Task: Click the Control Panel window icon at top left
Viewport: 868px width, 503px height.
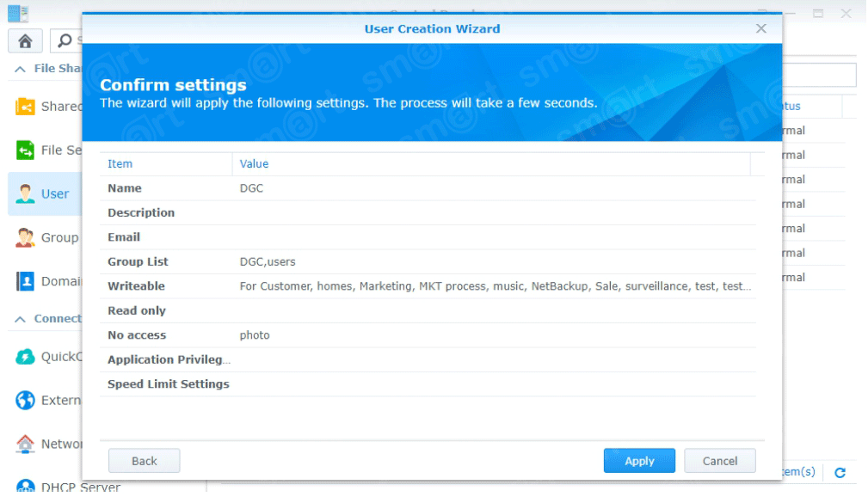Action: (18, 13)
